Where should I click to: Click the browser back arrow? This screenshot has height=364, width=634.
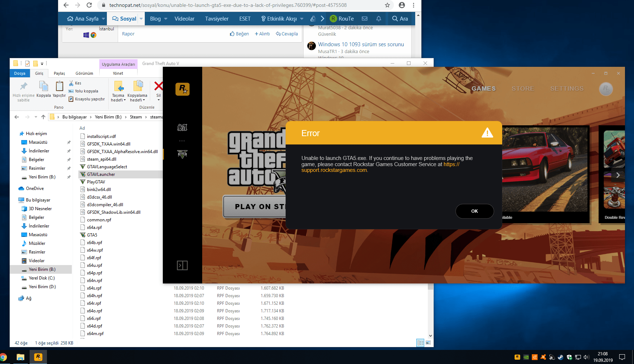click(66, 5)
